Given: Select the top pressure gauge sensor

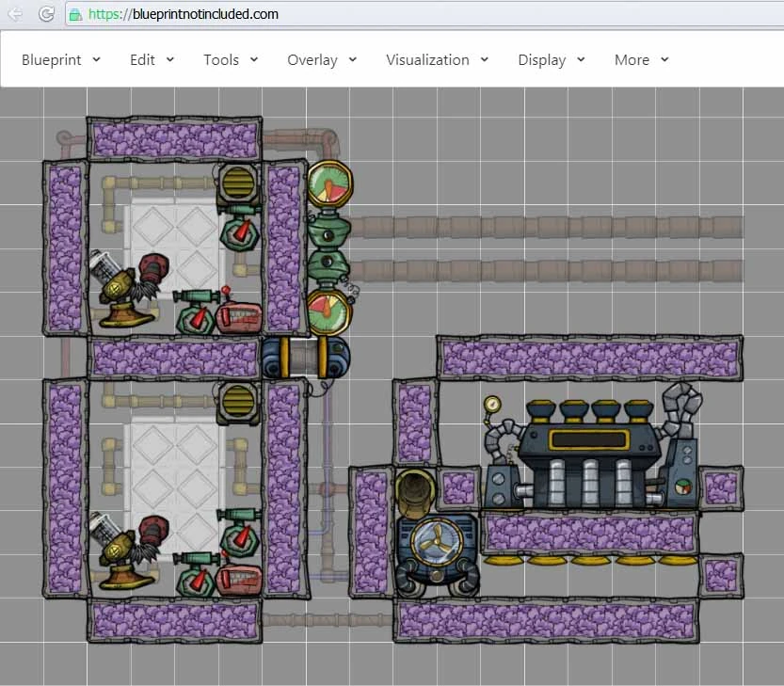Looking at the screenshot, I should tap(329, 184).
